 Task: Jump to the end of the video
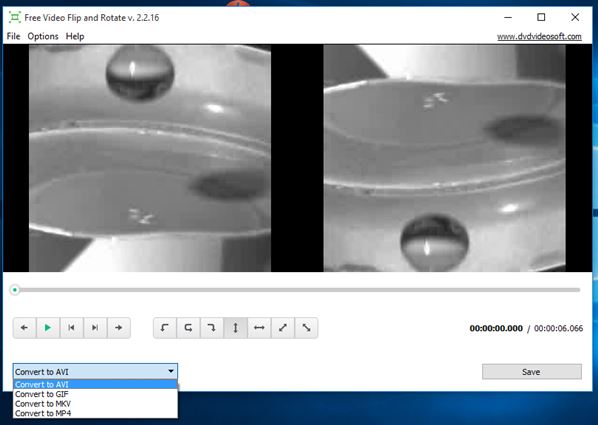pyautogui.click(x=95, y=328)
